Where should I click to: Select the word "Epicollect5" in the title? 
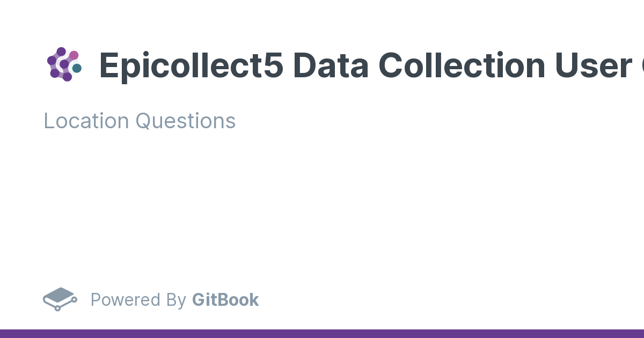pos(191,65)
